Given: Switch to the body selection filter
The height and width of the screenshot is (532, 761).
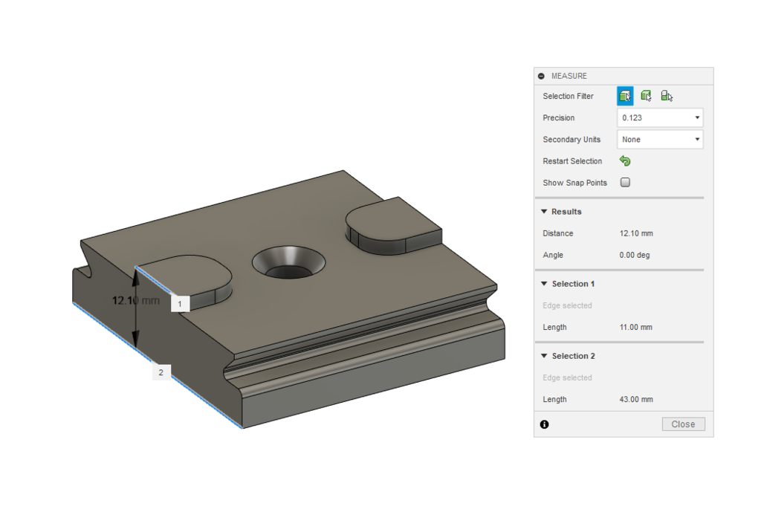Looking at the screenshot, I should [x=646, y=95].
